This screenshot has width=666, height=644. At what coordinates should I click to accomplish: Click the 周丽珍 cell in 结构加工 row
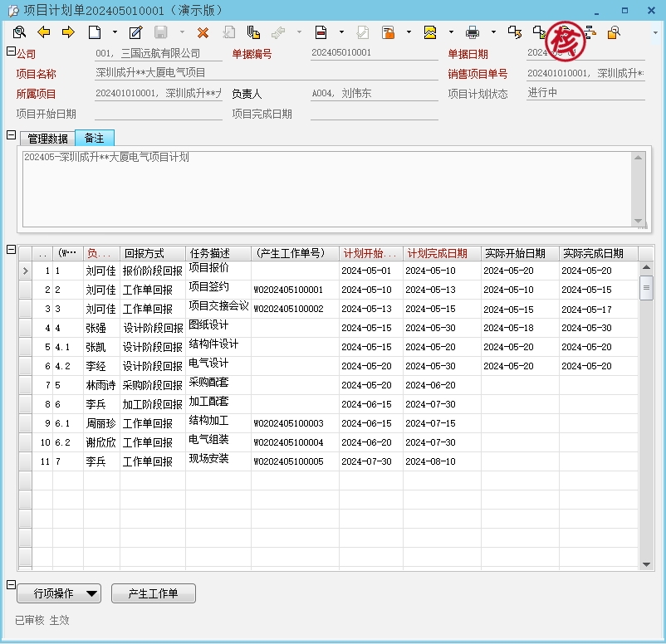pos(101,424)
